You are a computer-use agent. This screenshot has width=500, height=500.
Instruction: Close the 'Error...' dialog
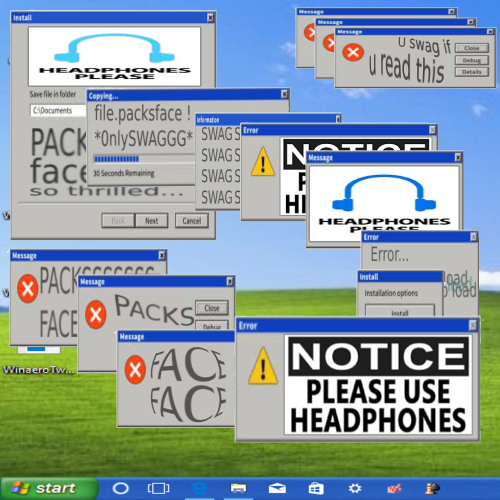pyautogui.click(x=473, y=237)
